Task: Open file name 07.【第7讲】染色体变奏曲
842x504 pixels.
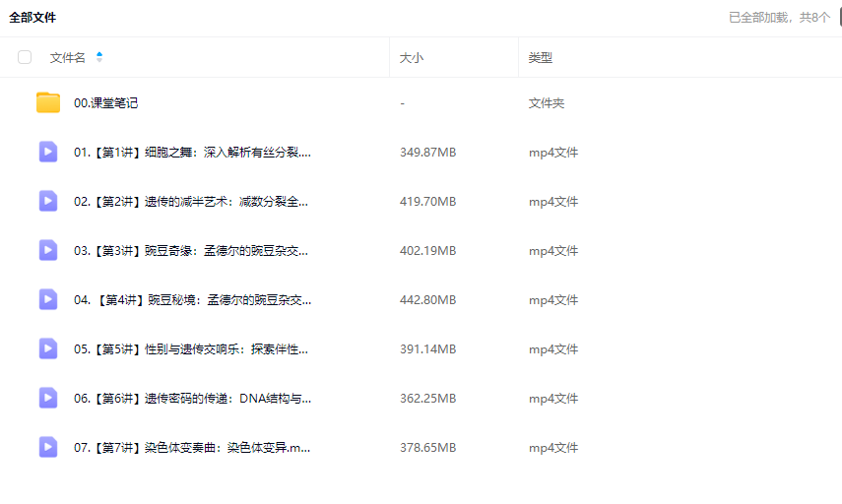Action: pyautogui.click(x=192, y=448)
